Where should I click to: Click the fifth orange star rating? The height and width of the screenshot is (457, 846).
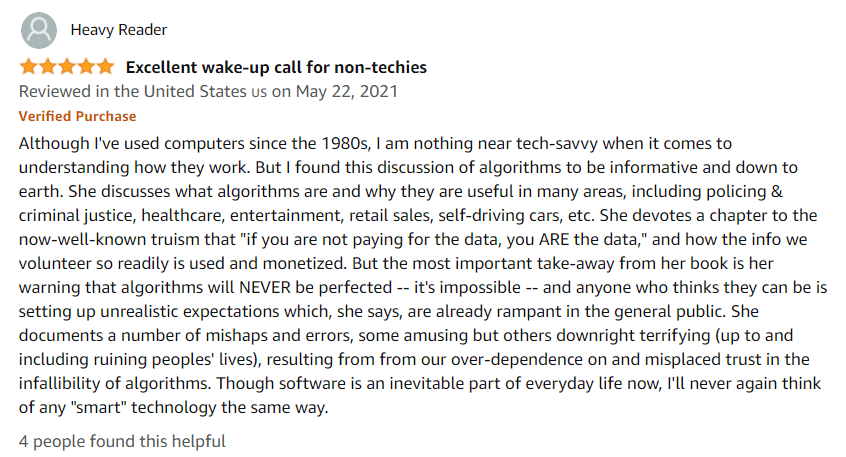tap(106, 67)
